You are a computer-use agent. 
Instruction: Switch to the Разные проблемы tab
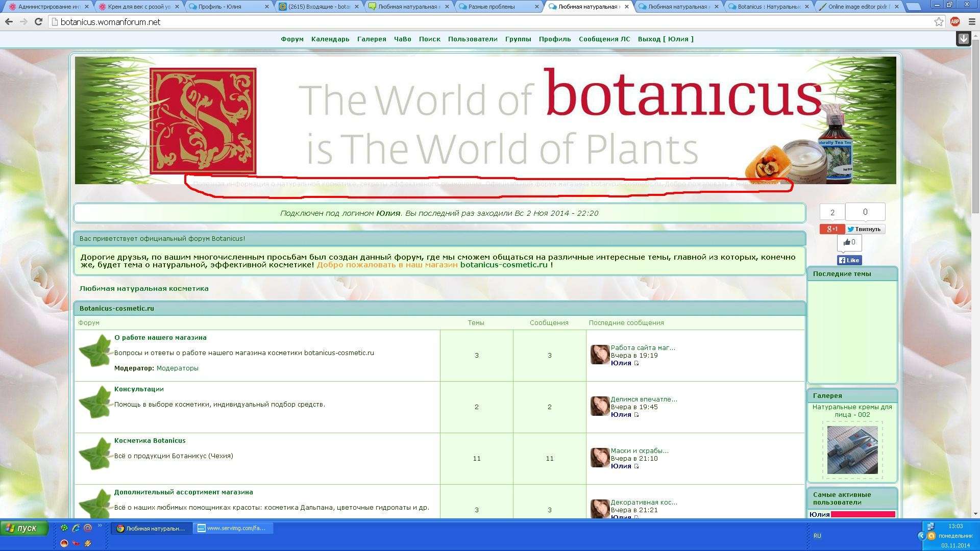tap(499, 7)
